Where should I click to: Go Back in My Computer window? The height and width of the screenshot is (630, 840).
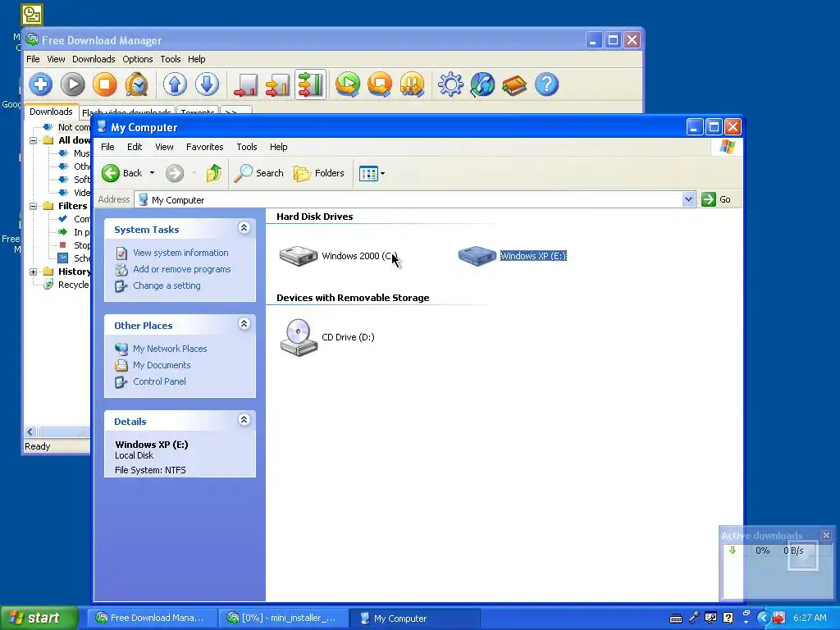pos(122,173)
